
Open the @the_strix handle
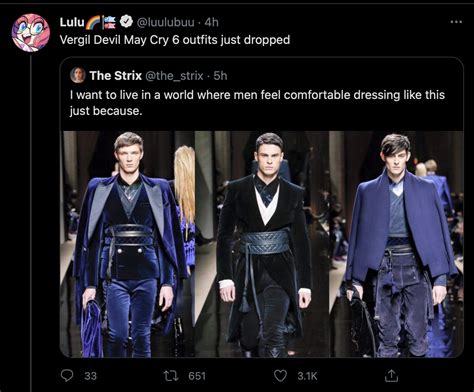point(174,76)
